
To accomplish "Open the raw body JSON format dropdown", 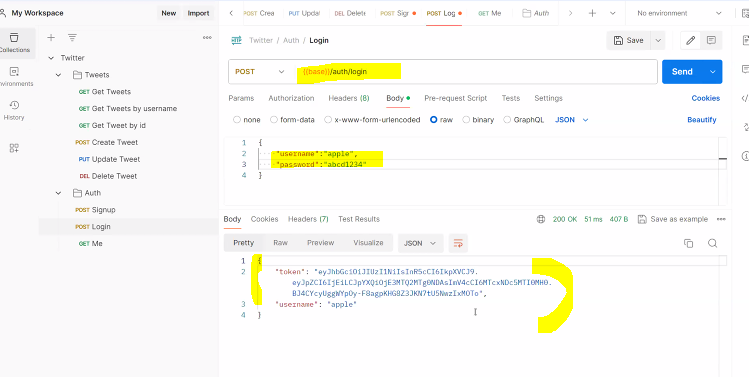I will coord(571,120).
